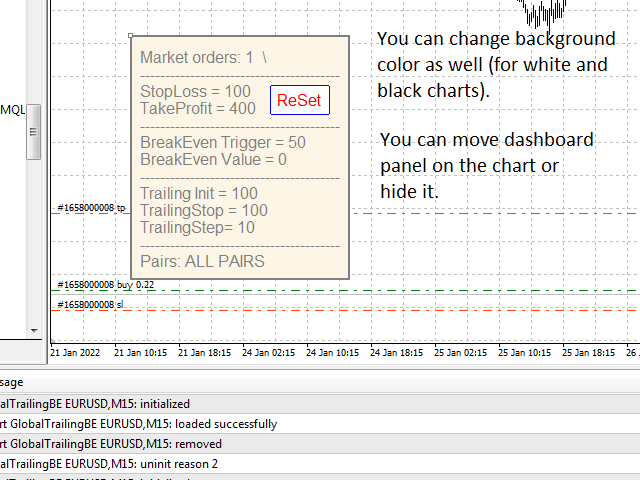Click the 'TrailingStep= 10' line
This screenshot has height=480, width=640.
[198, 228]
